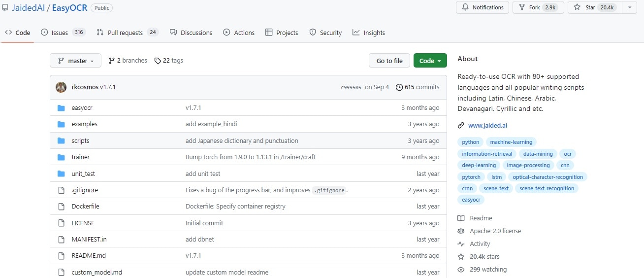Select the information-retrieval topic tag

(x=487, y=154)
